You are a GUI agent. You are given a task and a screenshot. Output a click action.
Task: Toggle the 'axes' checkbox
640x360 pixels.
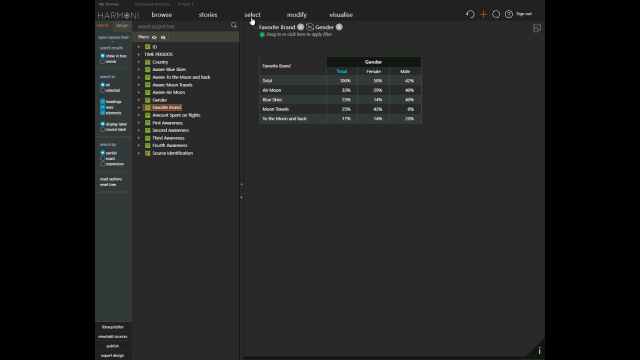coord(102,107)
